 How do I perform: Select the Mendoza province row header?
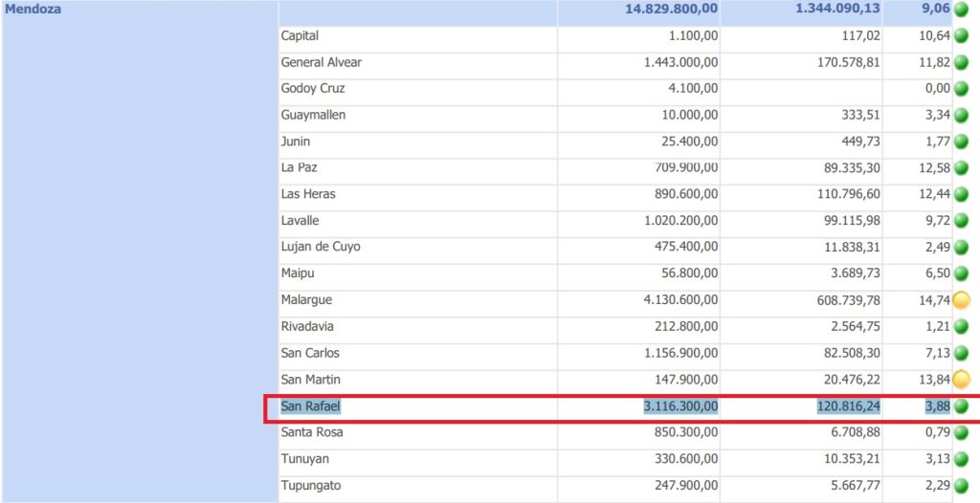coord(33,10)
